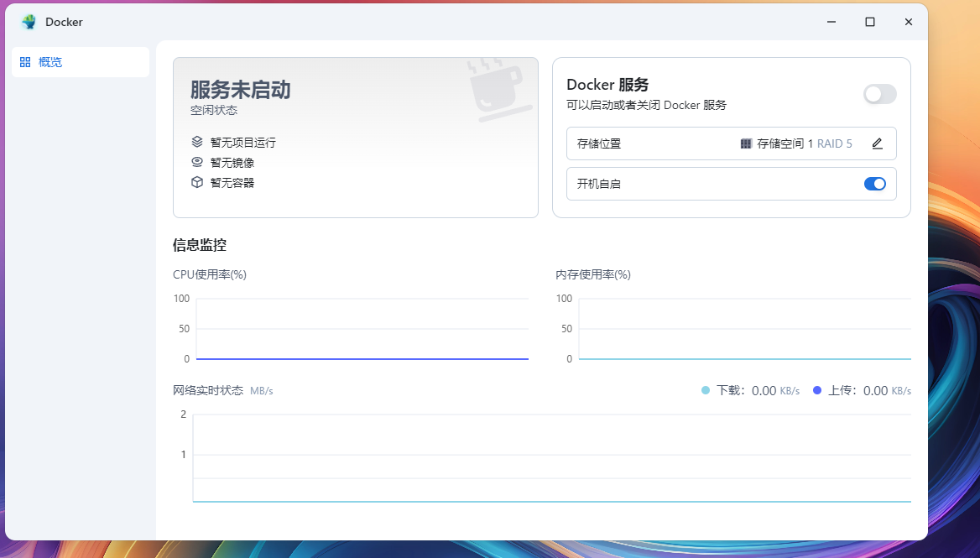Click the storage volume icon beside 存储空间 1
The height and width of the screenshot is (558, 980).
click(x=746, y=143)
